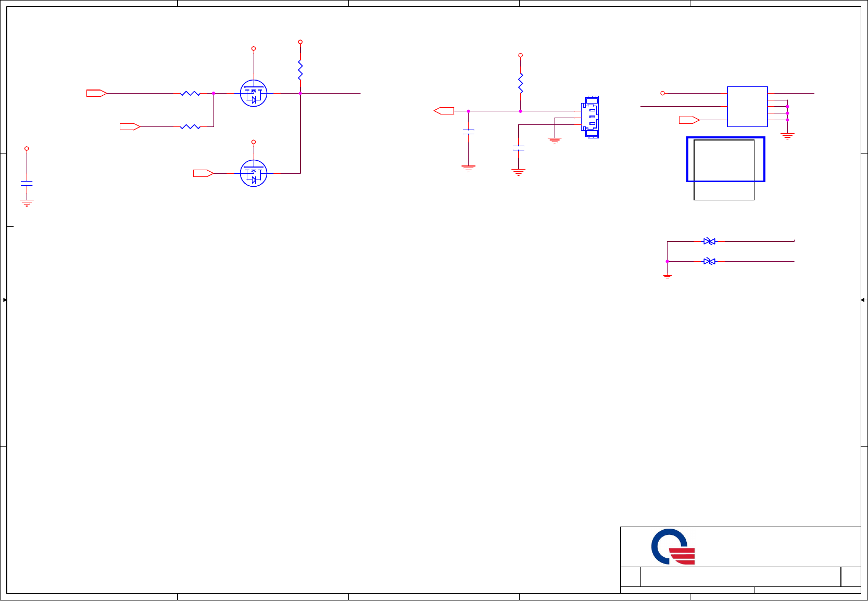The image size is (868, 601).
Task: Select the isolated capacitor at the far left
Action: [27, 183]
